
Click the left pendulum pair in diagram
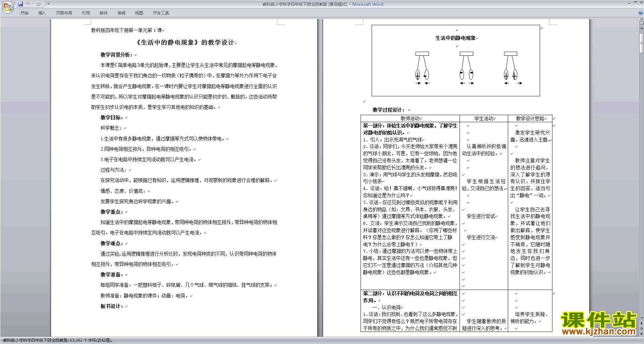pyautogui.click(x=422, y=68)
